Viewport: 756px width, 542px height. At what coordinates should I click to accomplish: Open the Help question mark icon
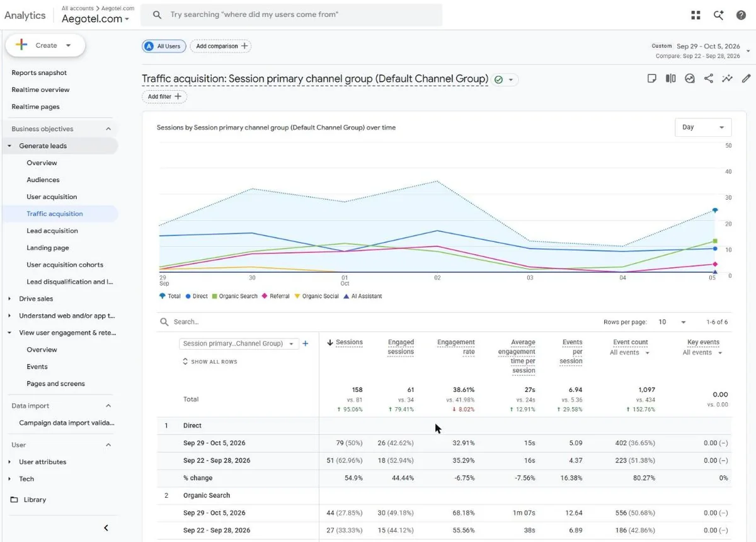741,15
